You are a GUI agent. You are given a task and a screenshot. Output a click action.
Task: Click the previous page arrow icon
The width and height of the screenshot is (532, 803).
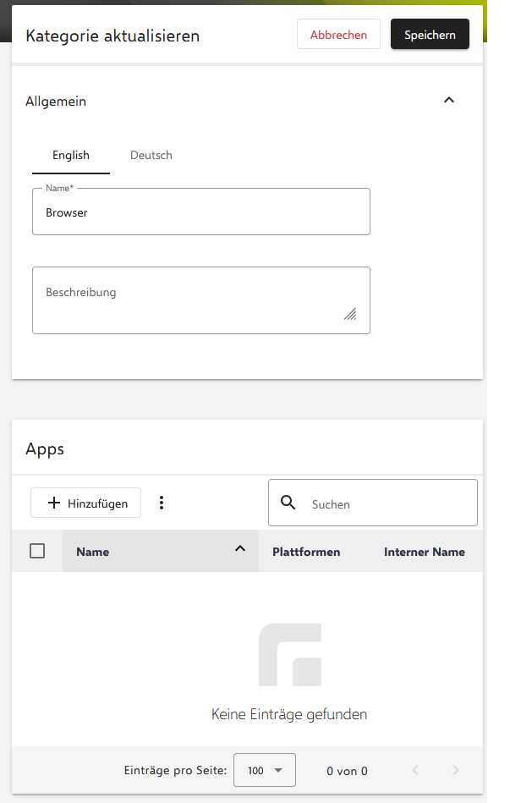(x=415, y=770)
